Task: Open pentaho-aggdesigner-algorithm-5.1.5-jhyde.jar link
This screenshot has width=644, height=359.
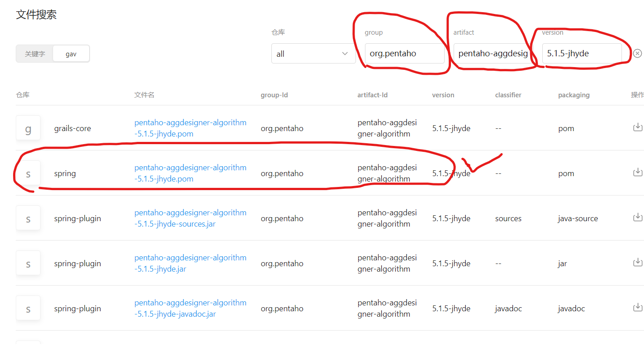Action: click(190, 263)
